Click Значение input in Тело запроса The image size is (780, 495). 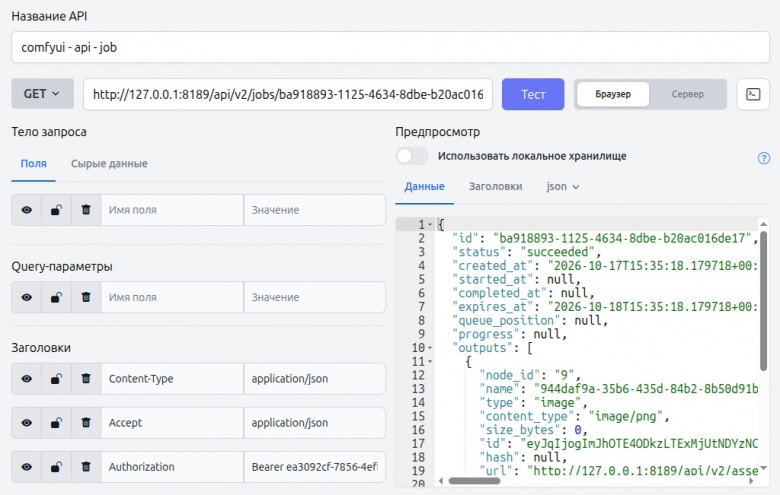click(314, 210)
